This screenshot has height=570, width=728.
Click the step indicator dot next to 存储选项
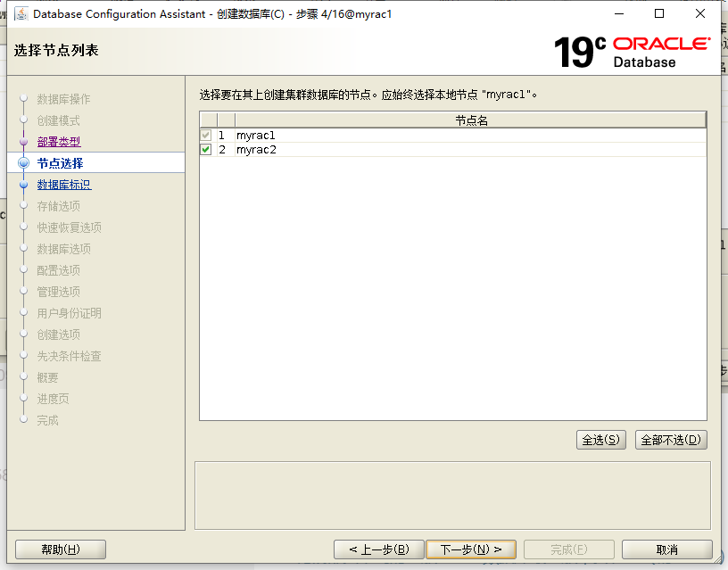pos(24,206)
